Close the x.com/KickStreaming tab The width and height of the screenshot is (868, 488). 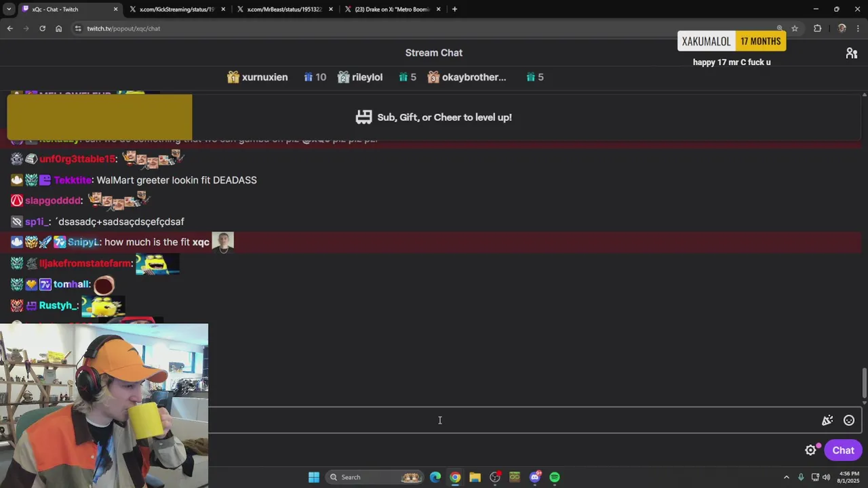(x=223, y=9)
